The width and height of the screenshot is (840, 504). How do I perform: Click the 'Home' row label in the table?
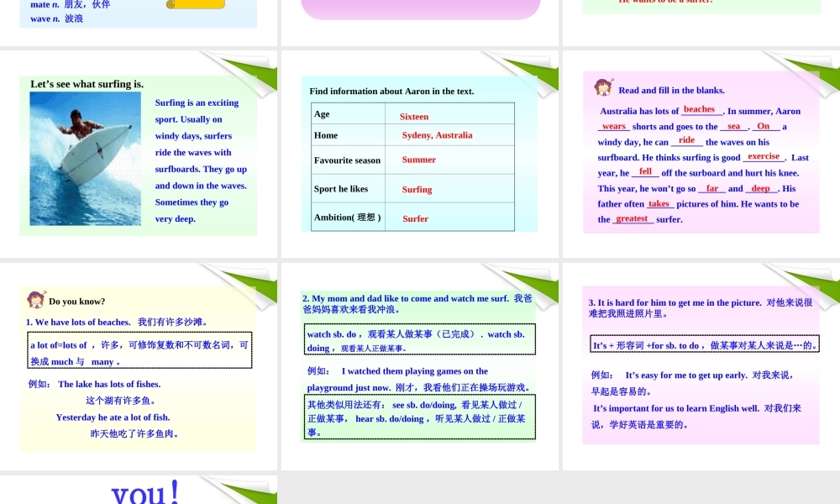[x=326, y=135]
